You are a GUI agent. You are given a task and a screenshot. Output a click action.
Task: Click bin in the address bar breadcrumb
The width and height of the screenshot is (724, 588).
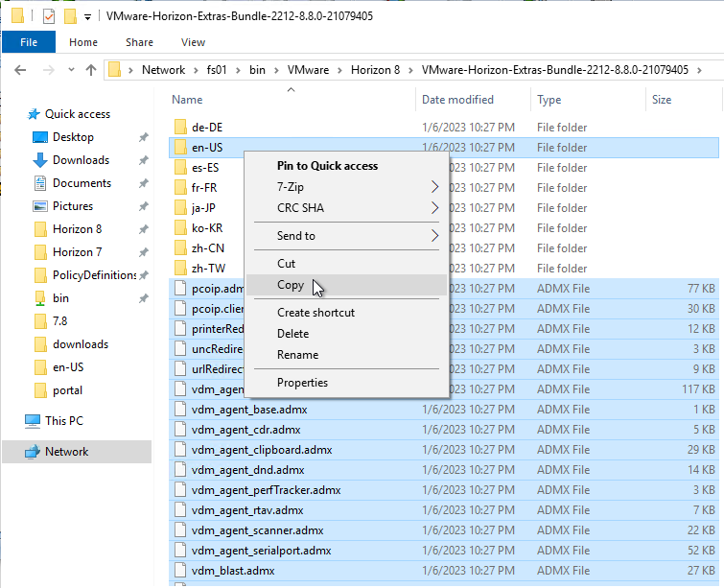[257, 70]
